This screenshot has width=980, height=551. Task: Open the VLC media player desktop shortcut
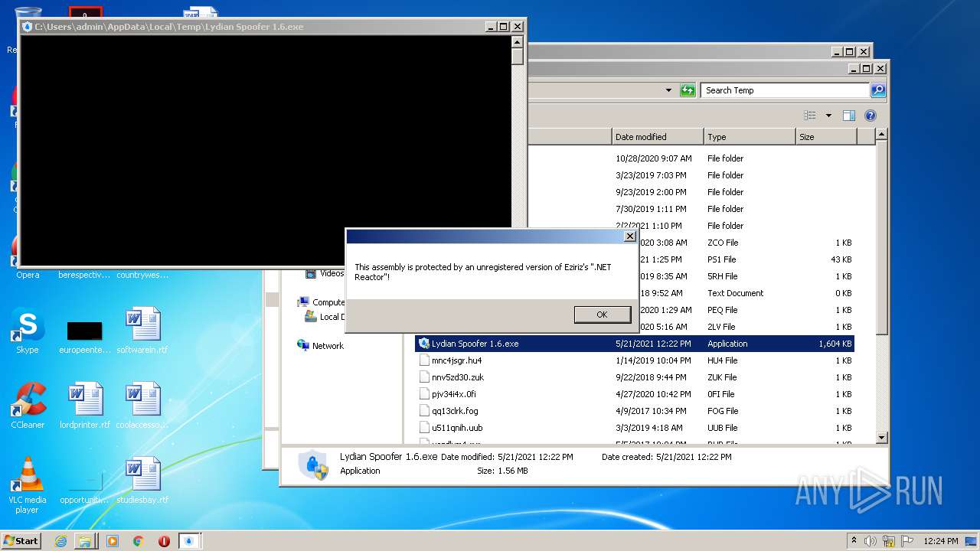point(28,485)
